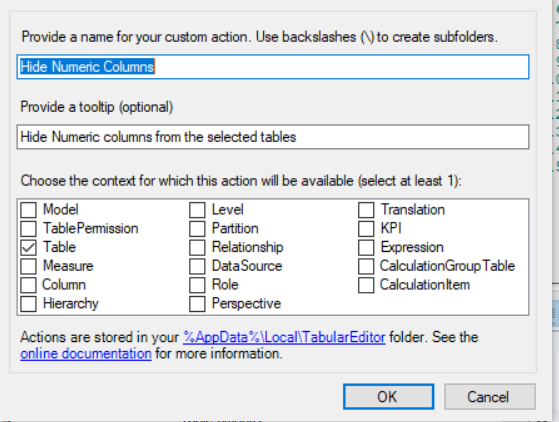The height and width of the screenshot is (422, 559).
Task: Tick the CalculationGroupTable checkbox
Action: tap(366, 266)
